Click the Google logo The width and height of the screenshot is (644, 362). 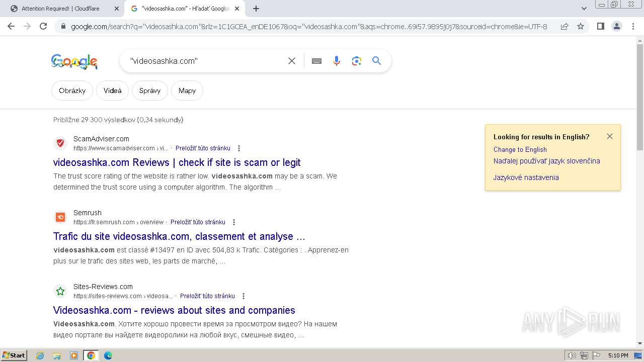pyautogui.click(x=74, y=61)
